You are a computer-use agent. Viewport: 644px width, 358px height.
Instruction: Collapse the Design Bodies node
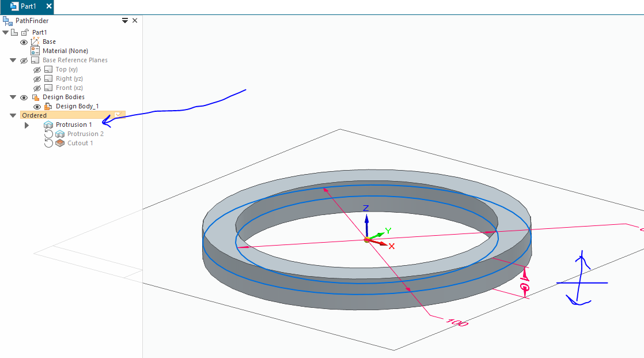click(13, 97)
